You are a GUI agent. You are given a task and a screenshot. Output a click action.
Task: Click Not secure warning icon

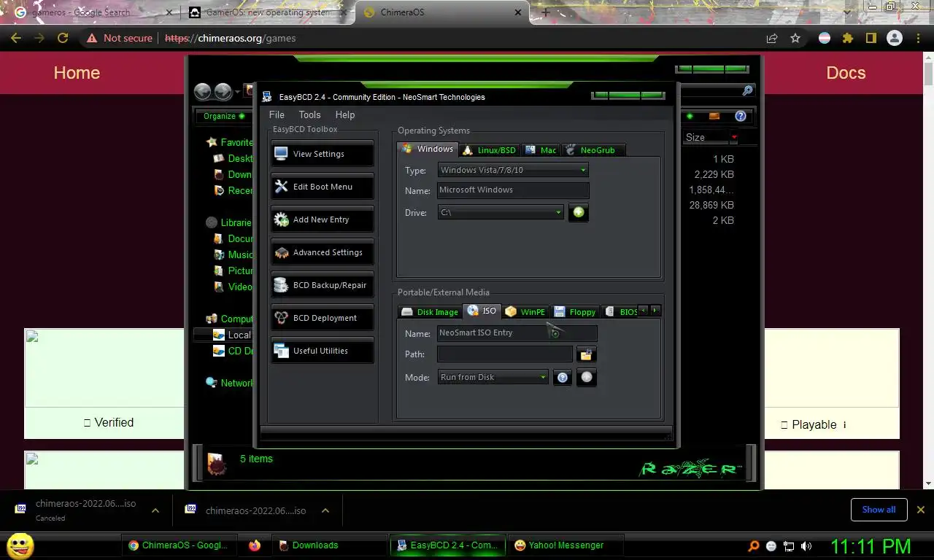pos(92,38)
